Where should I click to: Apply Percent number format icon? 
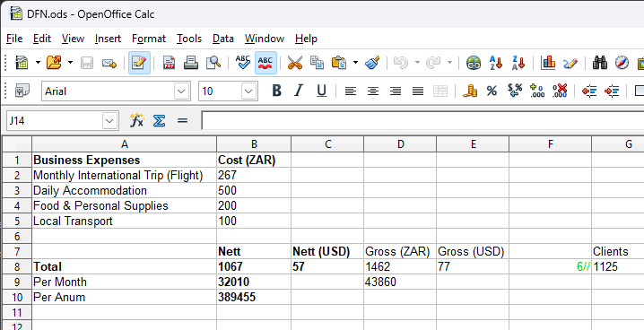pyautogui.click(x=492, y=91)
